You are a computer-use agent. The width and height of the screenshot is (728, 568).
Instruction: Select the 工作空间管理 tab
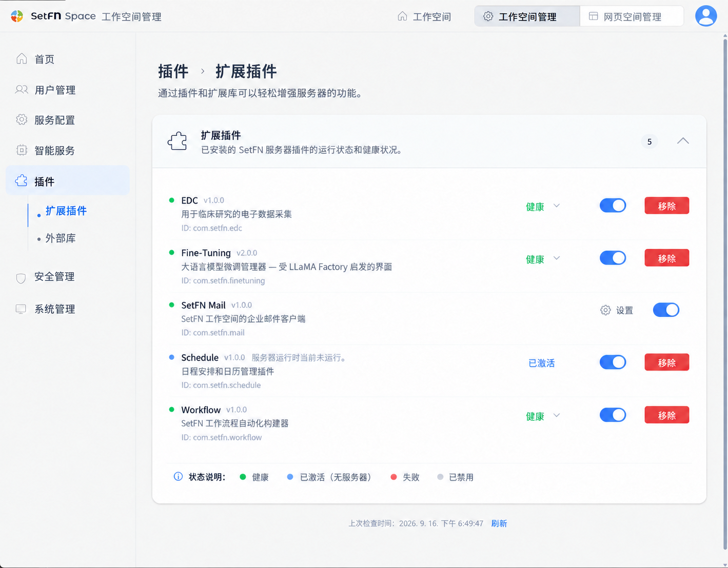(x=527, y=16)
